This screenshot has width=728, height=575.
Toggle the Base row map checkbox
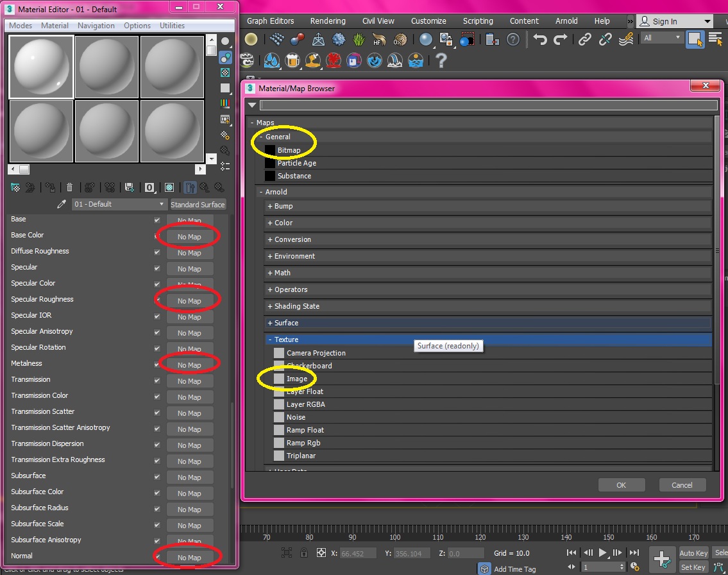click(157, 220)
